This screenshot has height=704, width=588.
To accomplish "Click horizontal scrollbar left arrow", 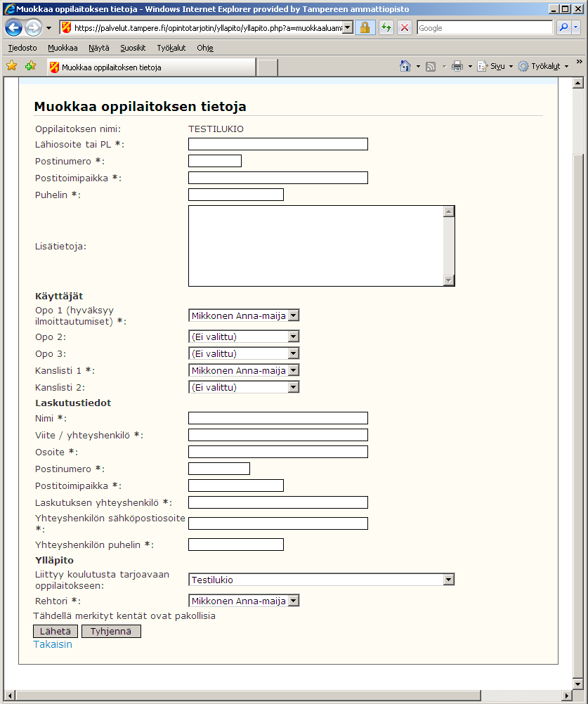I will pos(9,696).
